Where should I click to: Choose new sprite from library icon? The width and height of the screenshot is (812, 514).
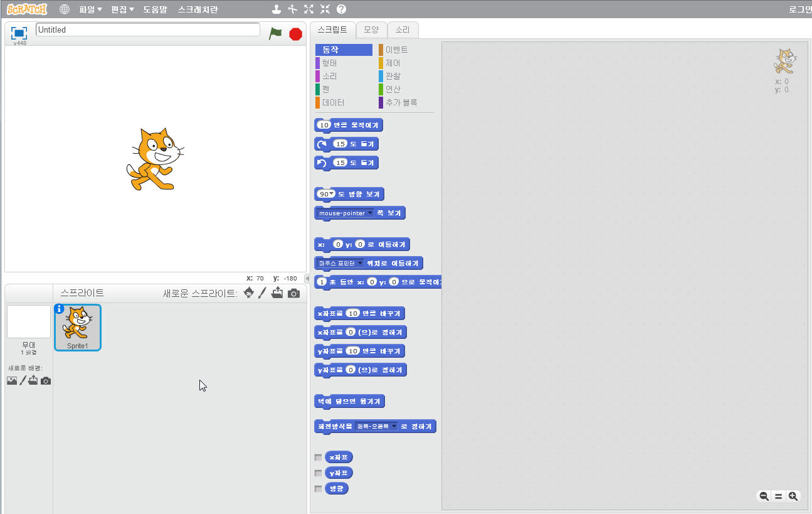click(x=248, y=293)
